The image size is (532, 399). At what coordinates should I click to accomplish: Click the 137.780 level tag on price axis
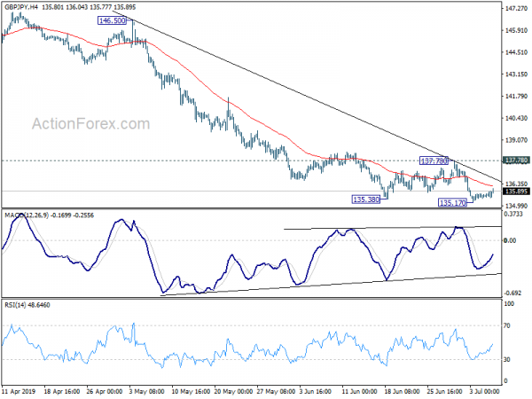[516, 160]
